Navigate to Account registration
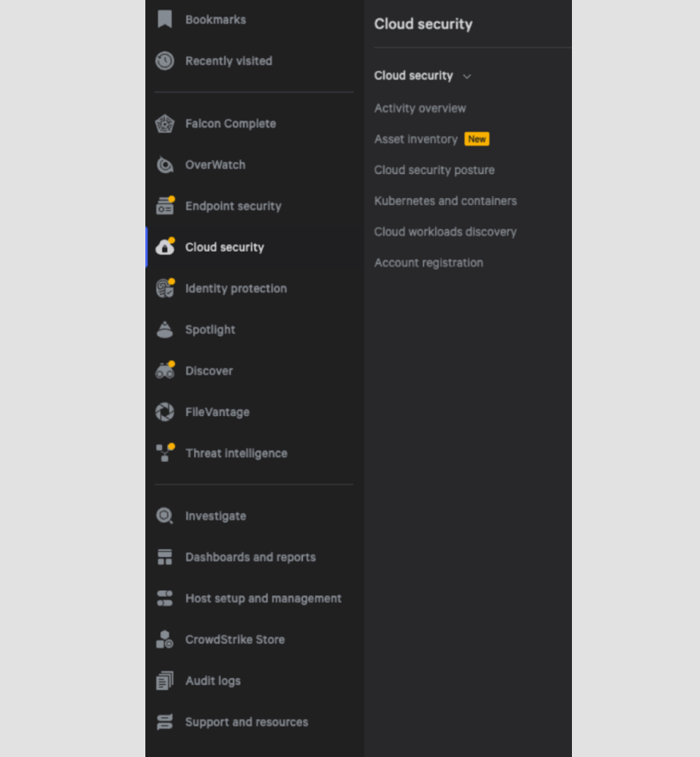 (x=428, y=263)
